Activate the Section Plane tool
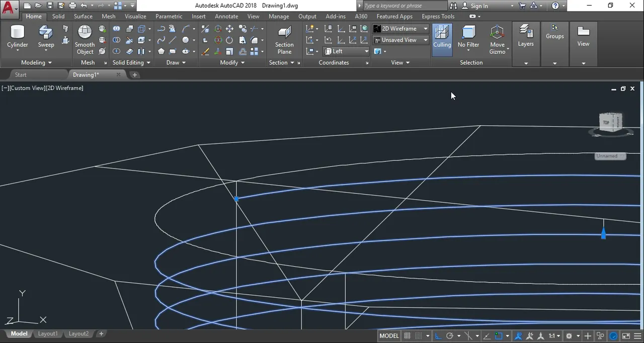 tap(284, 40)
